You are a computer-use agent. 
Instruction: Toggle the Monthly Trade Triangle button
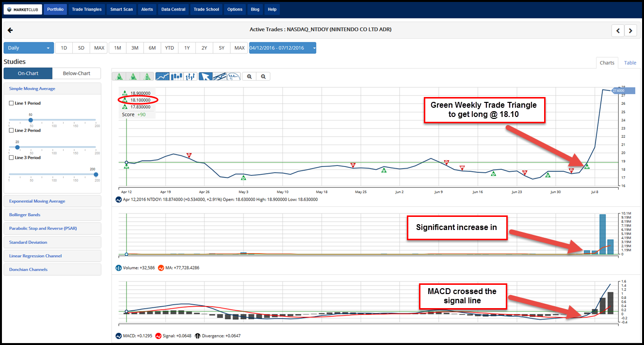tap(119, 77)
